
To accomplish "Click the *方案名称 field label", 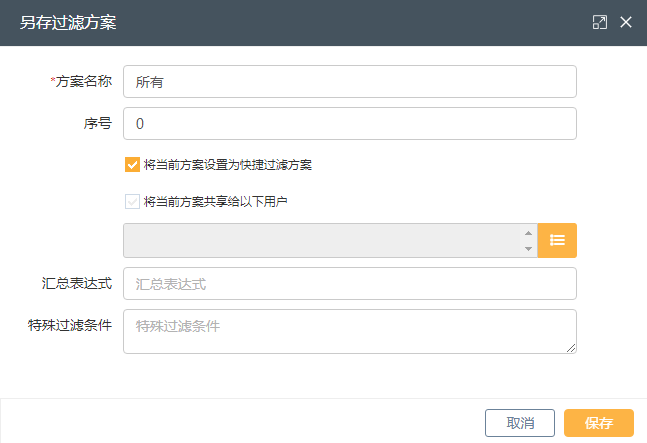I will tap(81, 81).
